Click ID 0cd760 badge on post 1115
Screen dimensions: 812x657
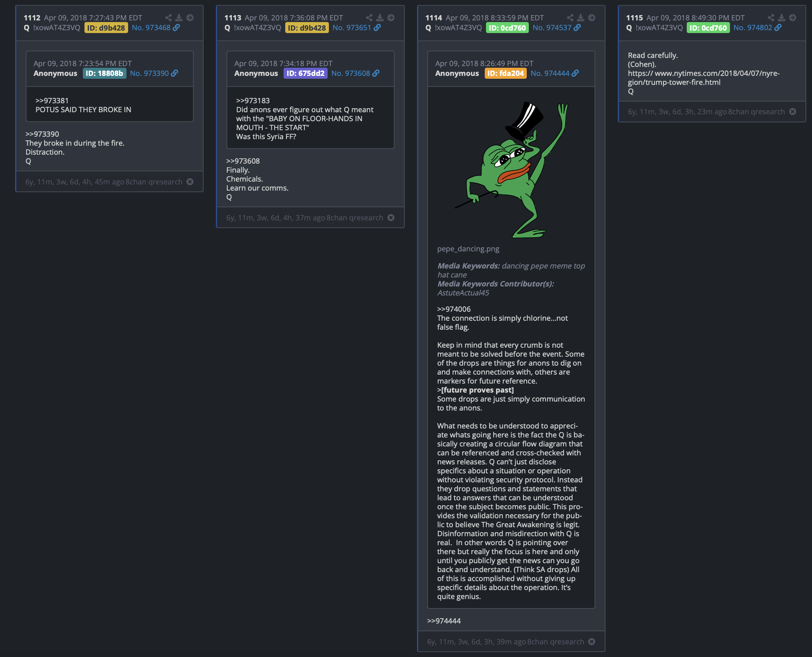coord(708,28)
